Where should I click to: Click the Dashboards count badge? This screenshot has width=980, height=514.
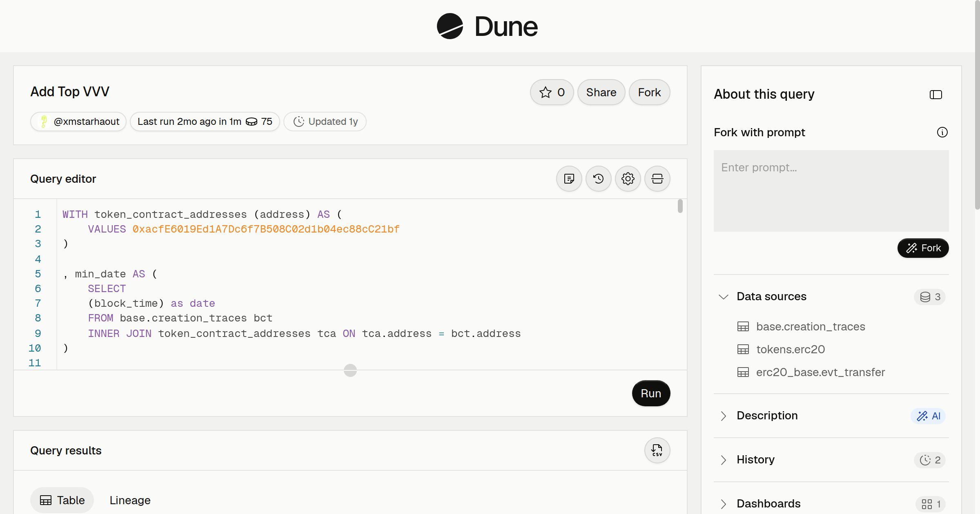coord(931,504)
